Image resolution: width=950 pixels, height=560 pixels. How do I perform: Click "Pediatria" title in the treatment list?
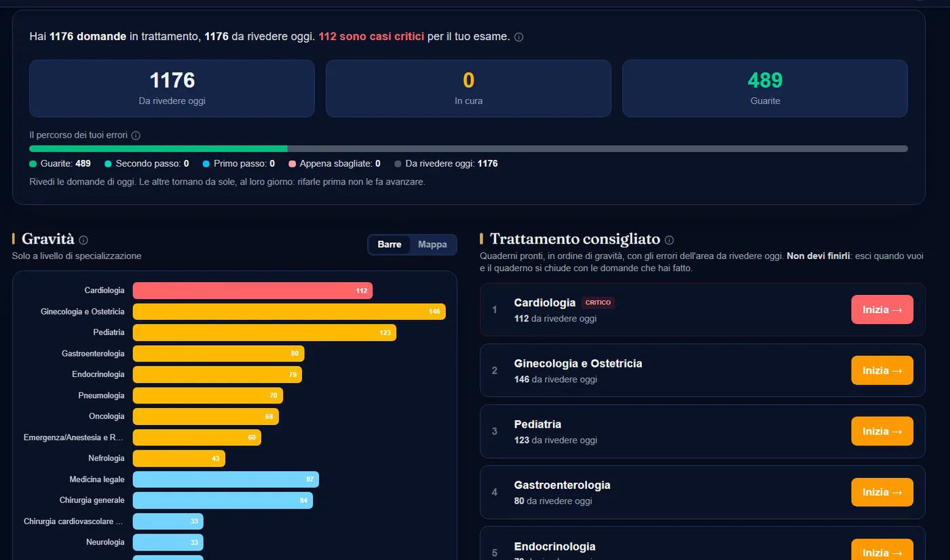537,424
